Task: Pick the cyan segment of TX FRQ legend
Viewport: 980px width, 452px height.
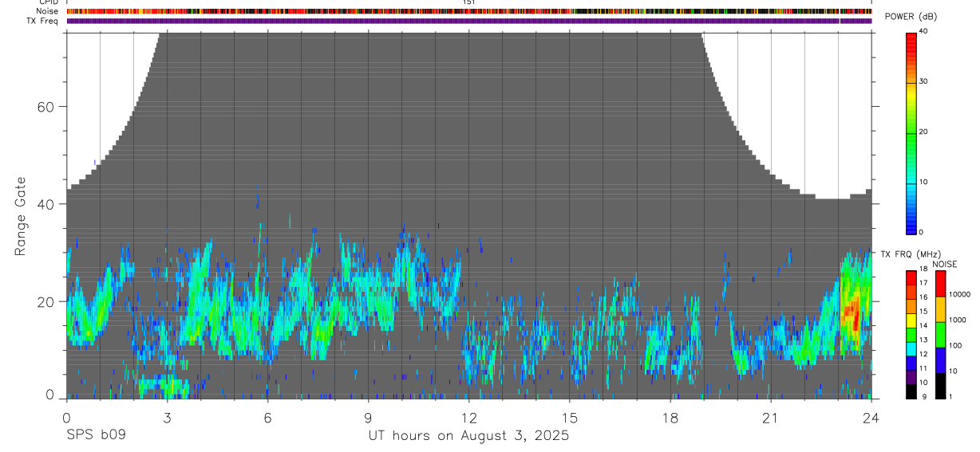Action: 911,349
